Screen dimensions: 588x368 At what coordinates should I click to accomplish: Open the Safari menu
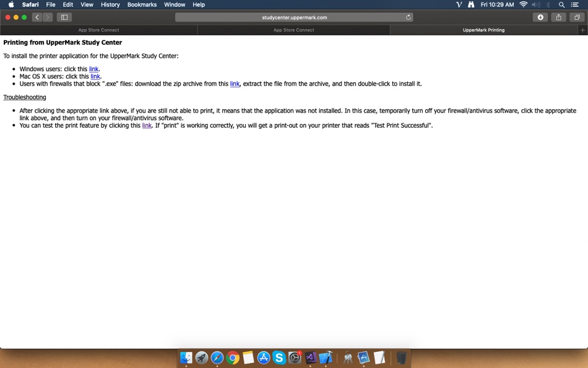coord(30,4)
